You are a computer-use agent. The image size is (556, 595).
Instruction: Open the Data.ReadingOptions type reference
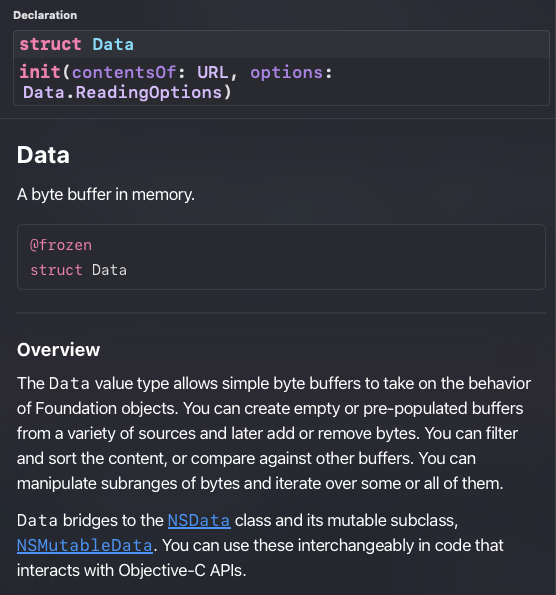coord(122,93)
